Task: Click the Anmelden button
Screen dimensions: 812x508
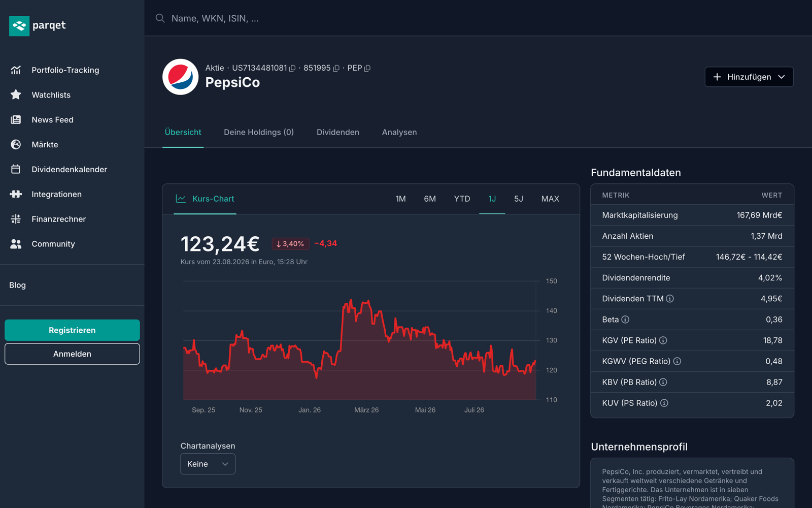Action: [72, 354]
